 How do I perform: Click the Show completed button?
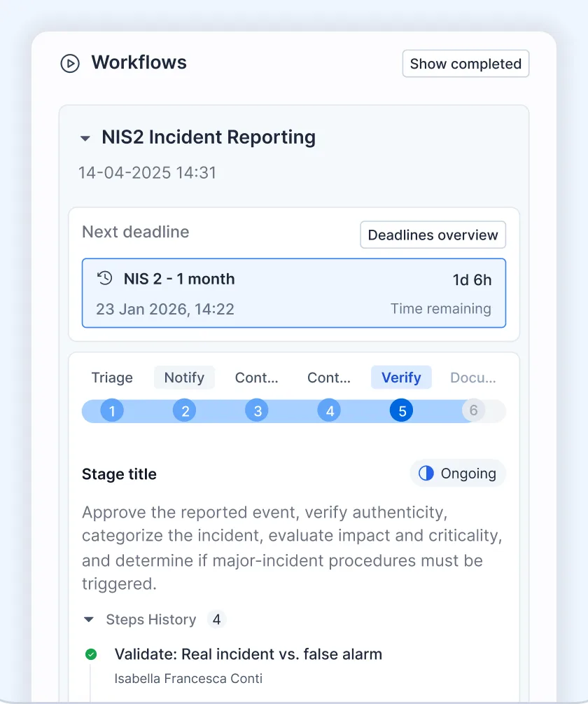465,64
